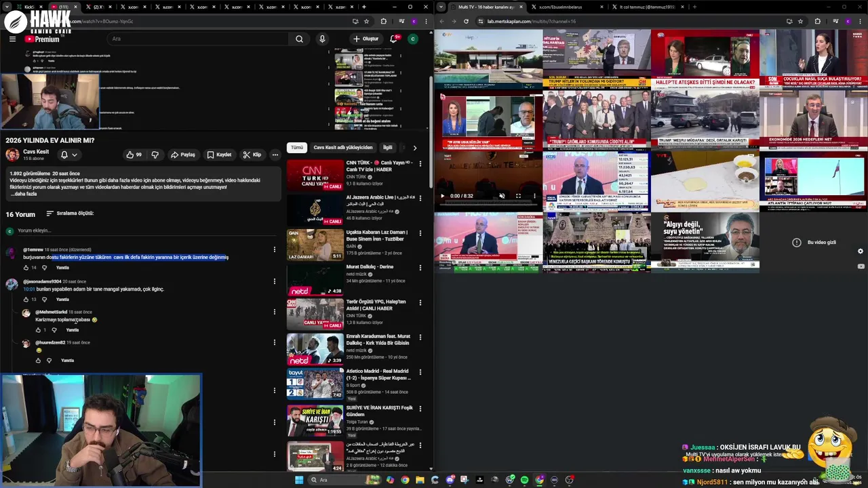Play the 0:00 / 8:32 Multi TV video
Screen dimensions: 868x488
pyautogui.click(x=443, y=196)
